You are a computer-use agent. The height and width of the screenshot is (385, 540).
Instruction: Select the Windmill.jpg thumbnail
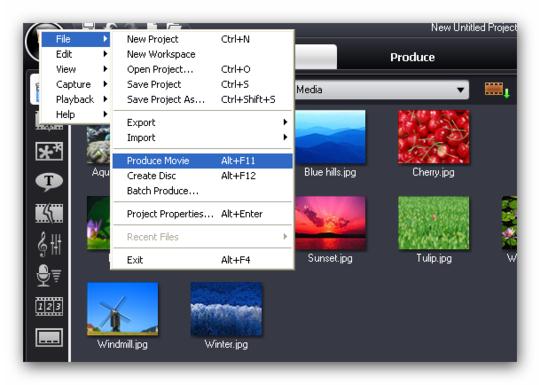coord(123,309)
